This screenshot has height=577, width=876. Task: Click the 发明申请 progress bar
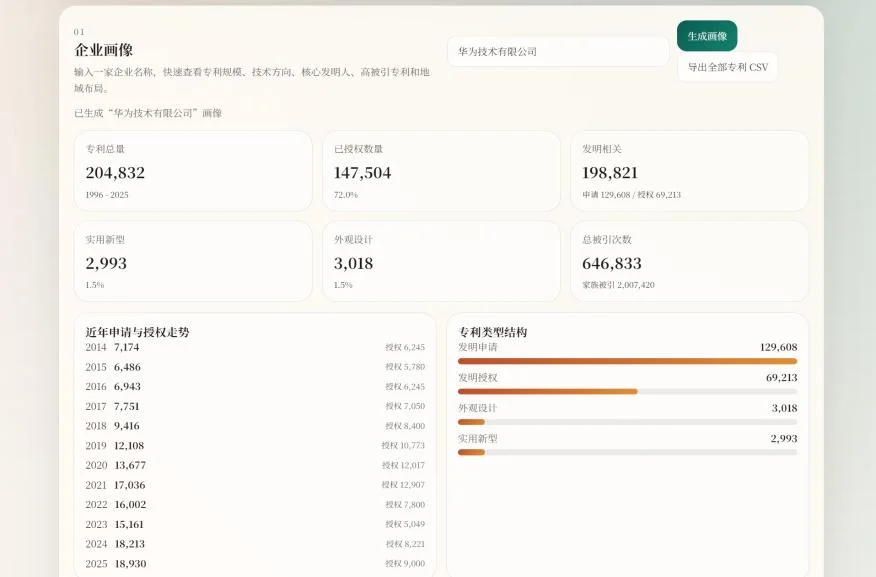click(627, 361)
